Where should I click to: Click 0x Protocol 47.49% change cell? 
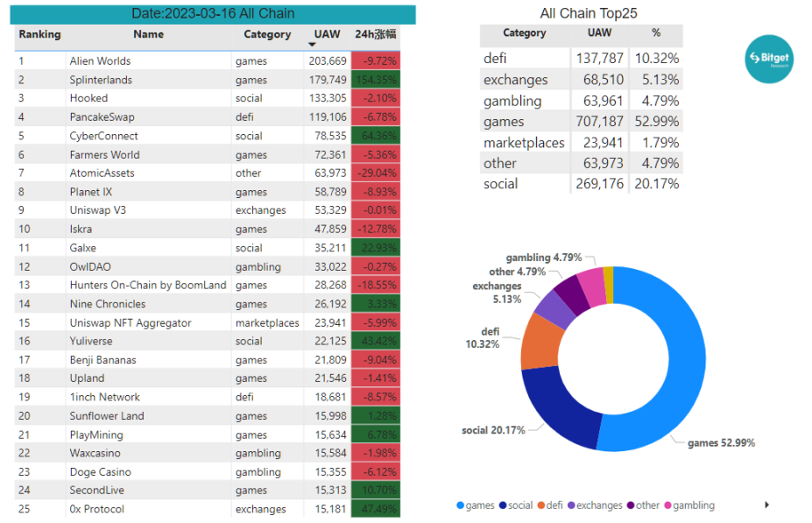pyautogui.click(x=376, y=509)
